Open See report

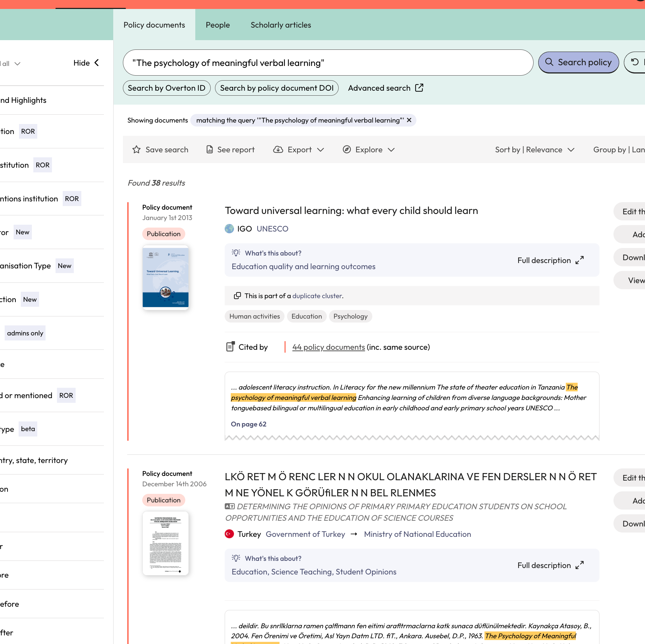click(230, 149)
